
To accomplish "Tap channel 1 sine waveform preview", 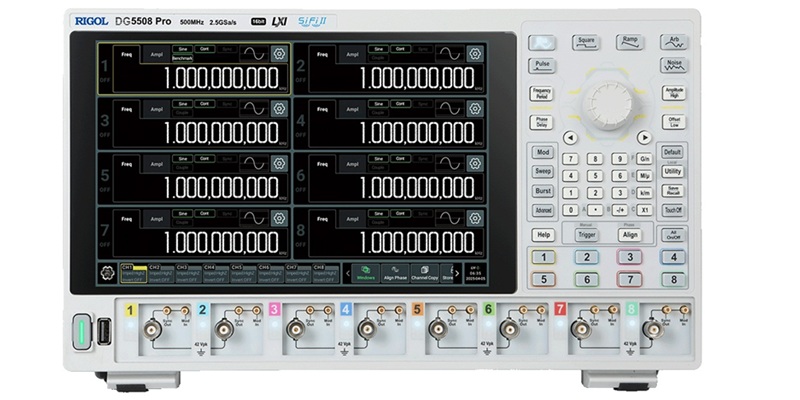I will tap(255, 53).
